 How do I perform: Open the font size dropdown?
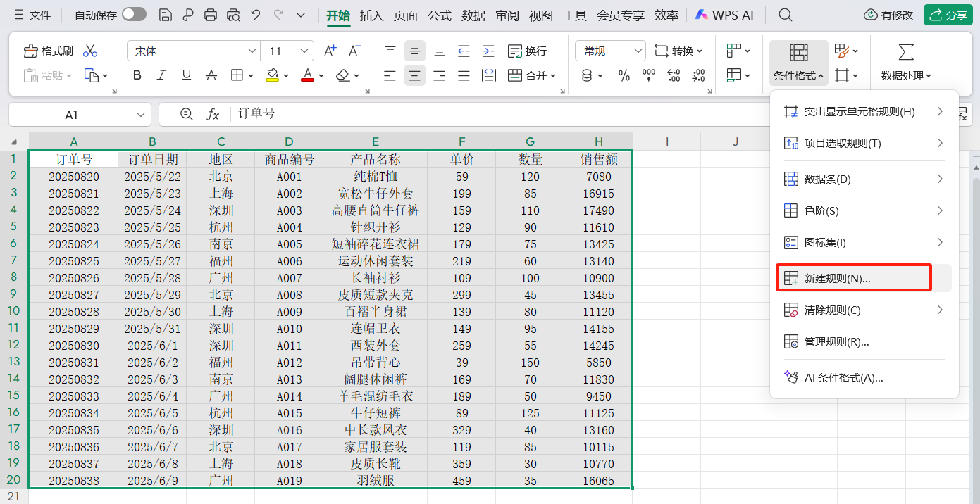click(305, 51)
